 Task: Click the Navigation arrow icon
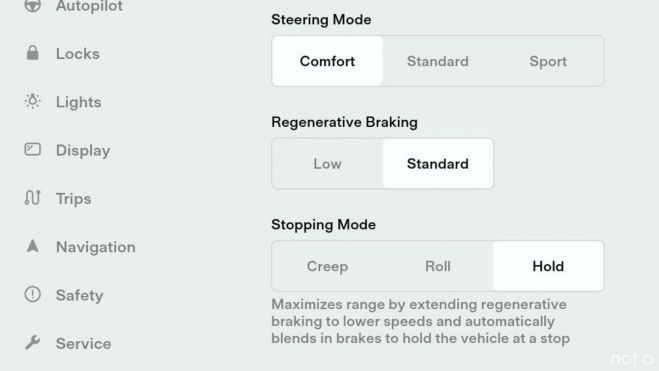[32, 246]
